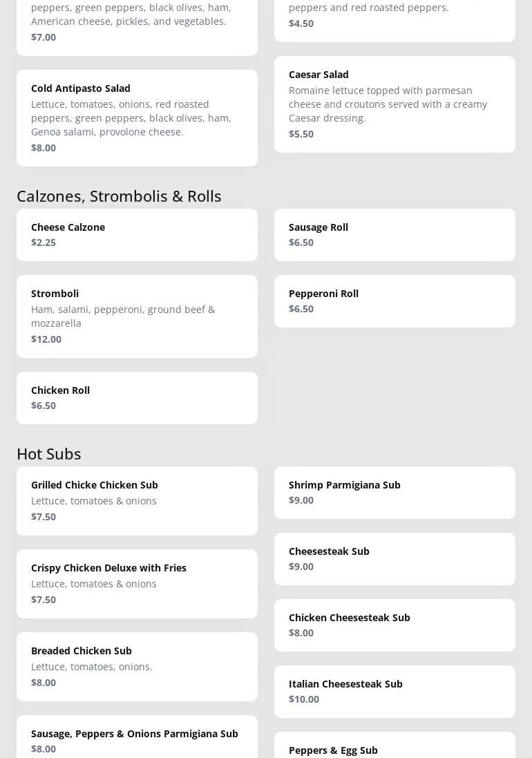Click the $10.00 Italian Cheesesteak price
532x758 pixels.
(x=304, y=699)
